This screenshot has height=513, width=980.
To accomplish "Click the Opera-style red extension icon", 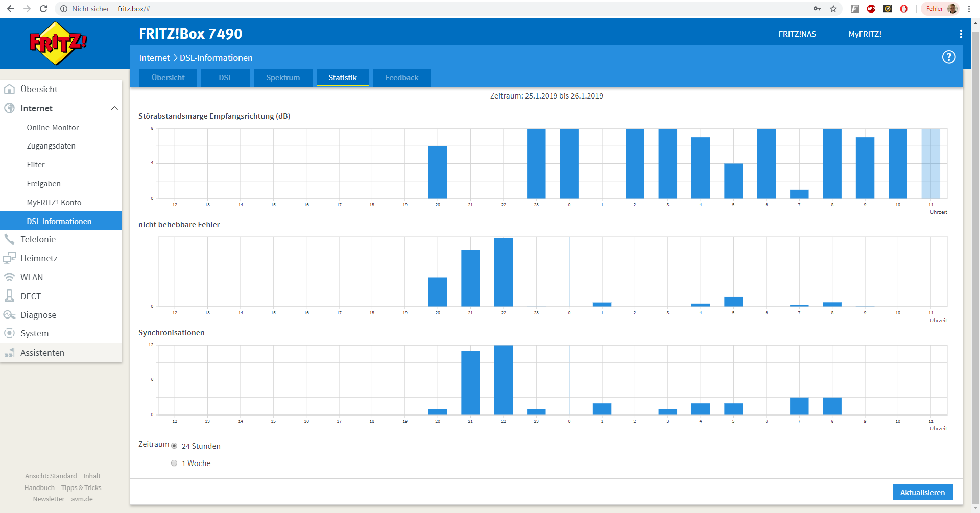I will point(904,9).
